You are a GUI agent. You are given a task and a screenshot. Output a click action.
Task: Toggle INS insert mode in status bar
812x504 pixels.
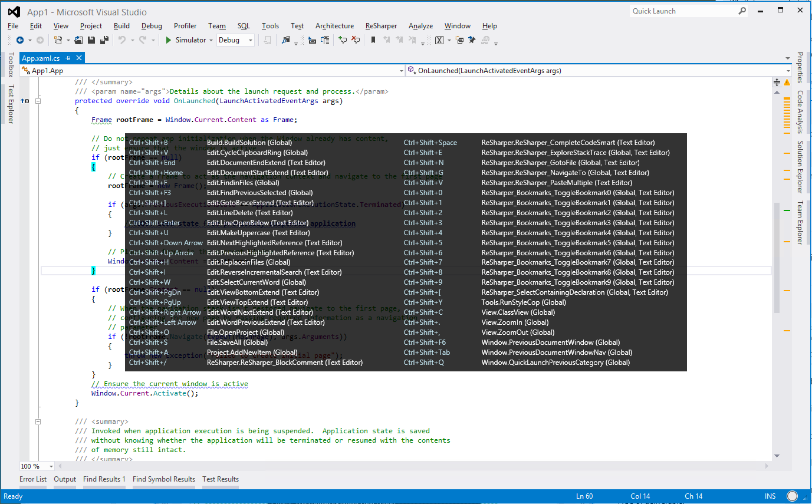coord(770,496)
